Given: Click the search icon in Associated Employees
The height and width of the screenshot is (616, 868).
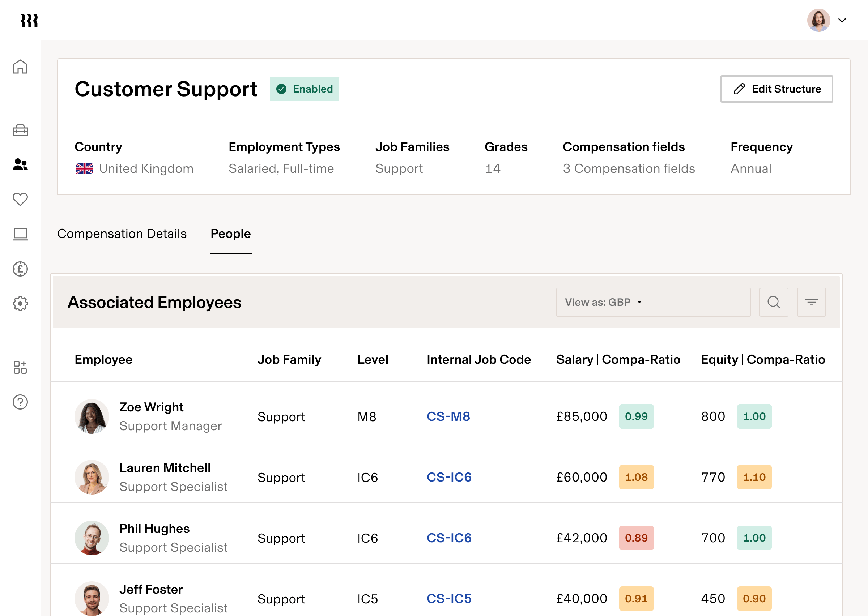Looking at the screenshot, I should pos(774,302).
